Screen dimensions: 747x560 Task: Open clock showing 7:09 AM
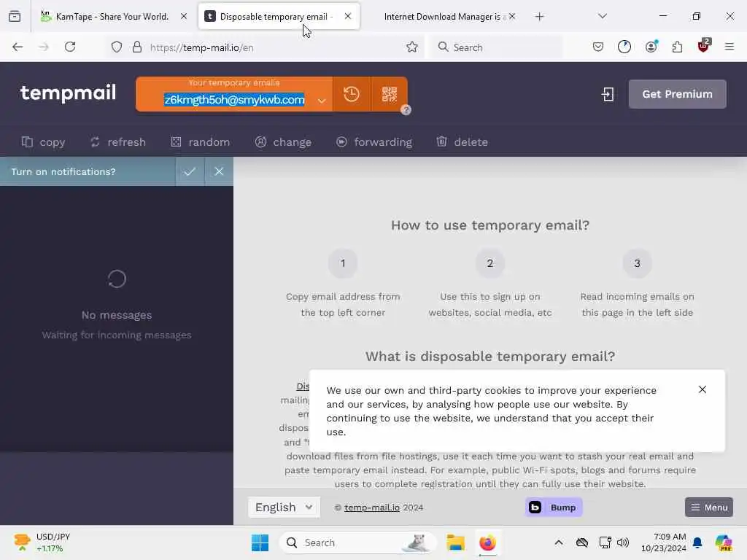tap(664, 542)
